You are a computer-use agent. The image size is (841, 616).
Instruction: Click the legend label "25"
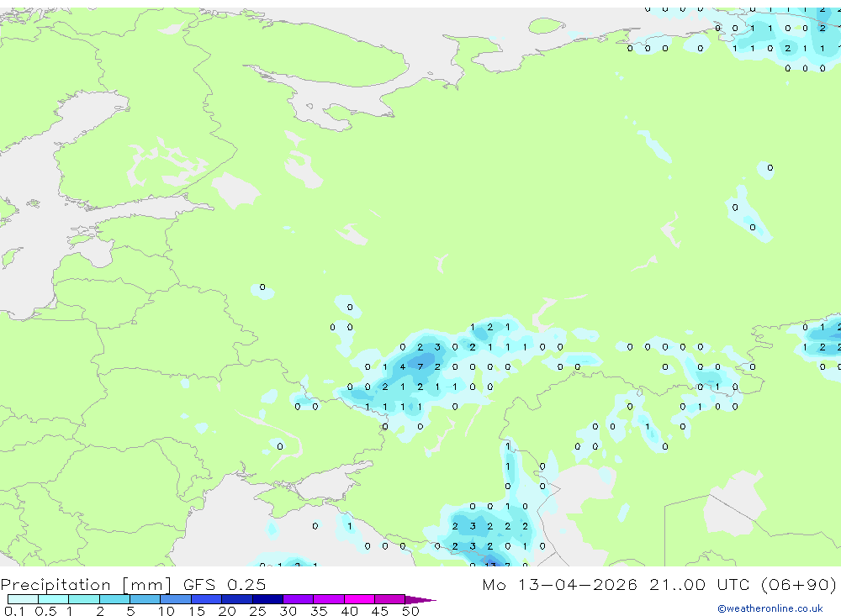(258, 611)
